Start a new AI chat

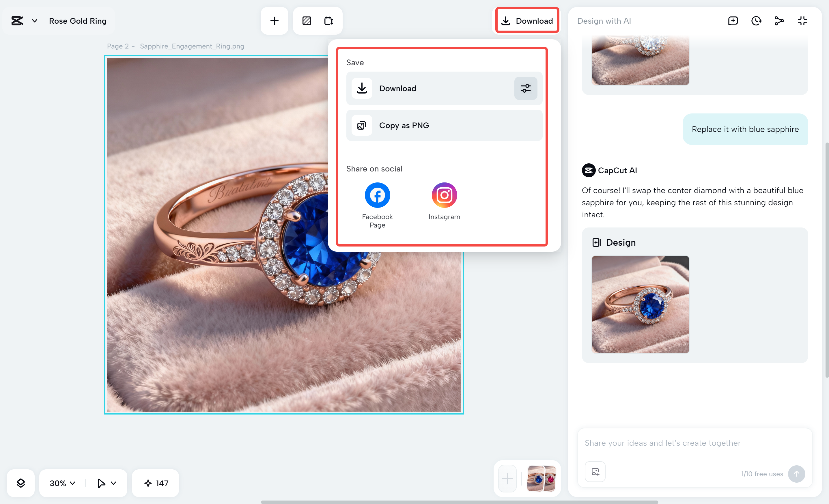[733, 21]
